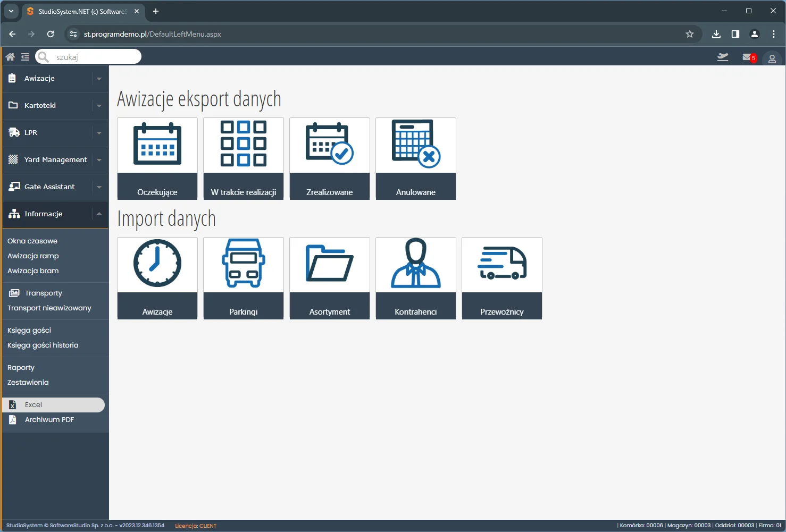
Task: Open the user profile icon in app header
Action: point(772,58)
